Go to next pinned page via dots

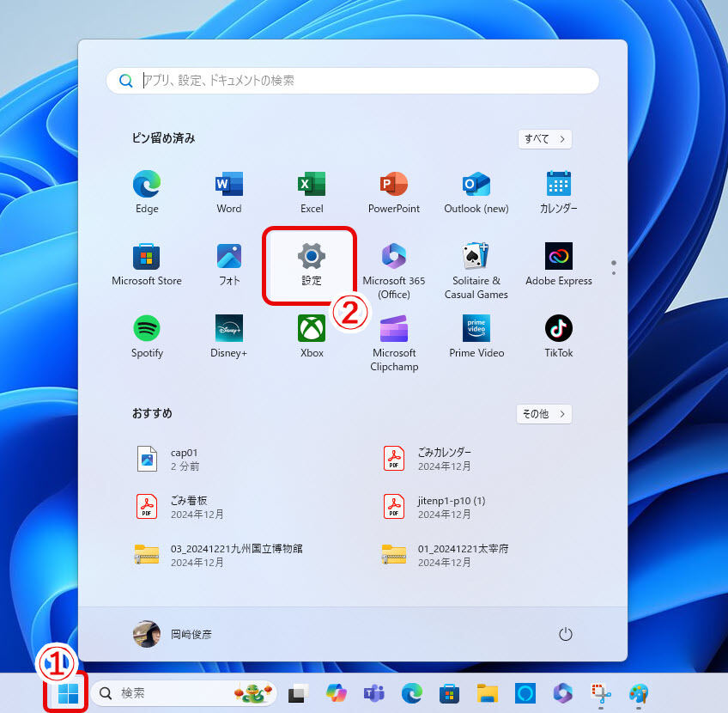tap(614, 272)
